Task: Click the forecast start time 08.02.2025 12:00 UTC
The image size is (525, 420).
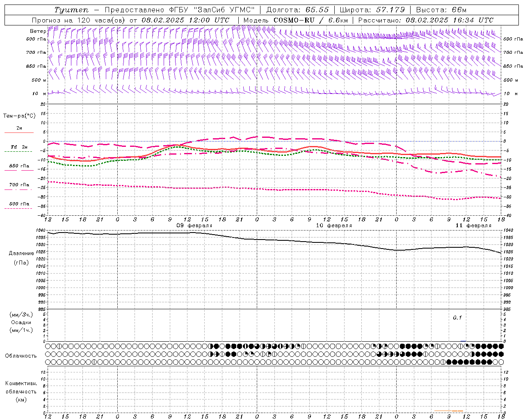Action: click(185, 20)
